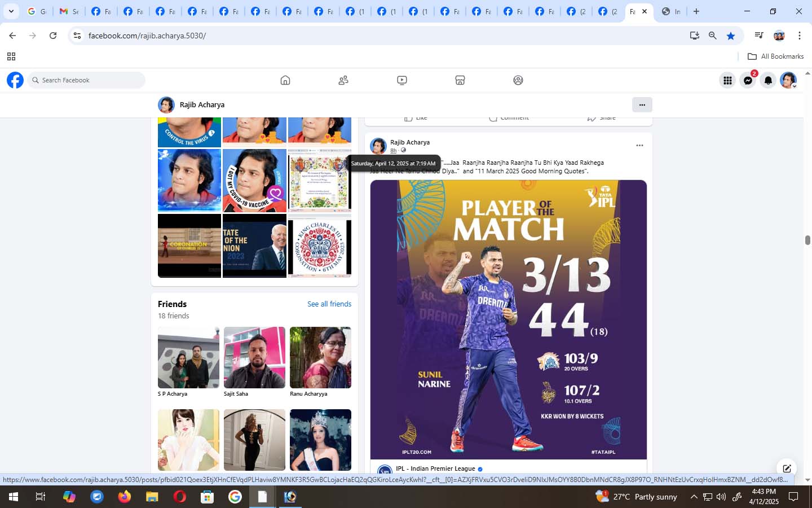Open Microsoft Store from the taskbar
The width and height of the screenshot is (812, 508).
tap(207, 497)
